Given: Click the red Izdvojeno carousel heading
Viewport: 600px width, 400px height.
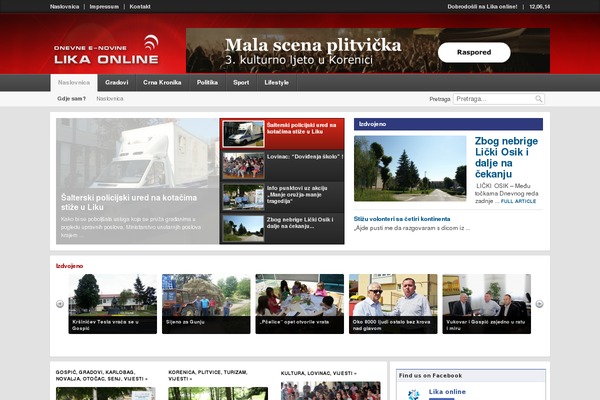Looking at the screenshot, I should (69, 266).
